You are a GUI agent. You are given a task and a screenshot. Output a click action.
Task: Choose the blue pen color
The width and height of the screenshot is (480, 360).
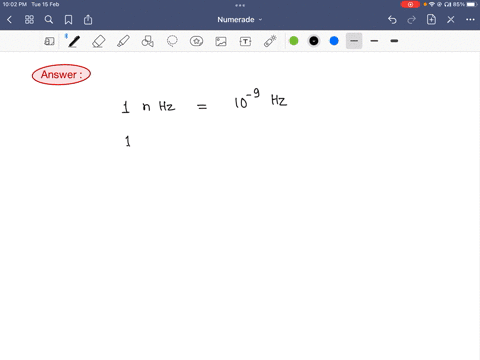[334, 41]
